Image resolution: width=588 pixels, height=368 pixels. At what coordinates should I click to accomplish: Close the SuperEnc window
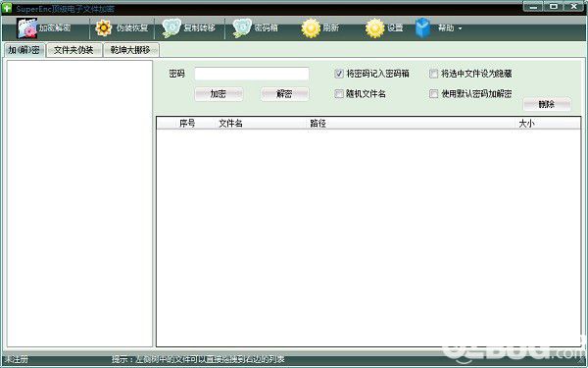(574, 7)
